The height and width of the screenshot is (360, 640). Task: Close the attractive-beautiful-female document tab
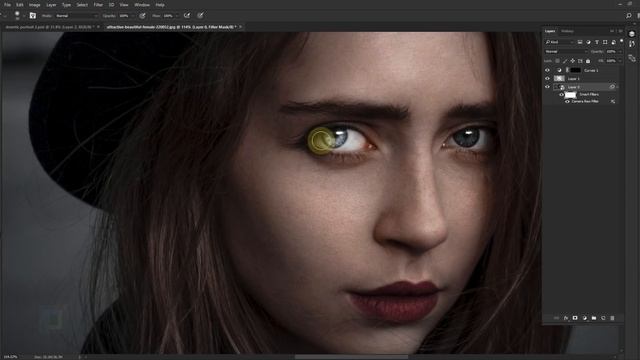click(x=240, y=27)
